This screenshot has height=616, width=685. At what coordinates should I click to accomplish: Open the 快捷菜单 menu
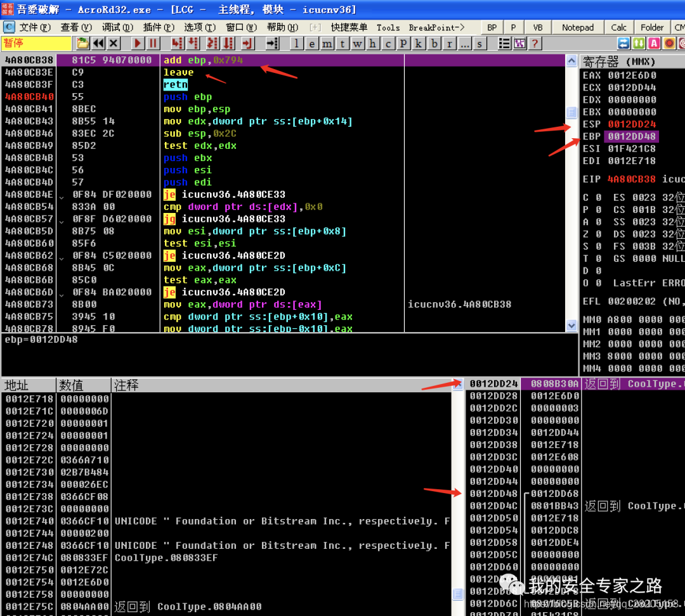pos(349,27)
